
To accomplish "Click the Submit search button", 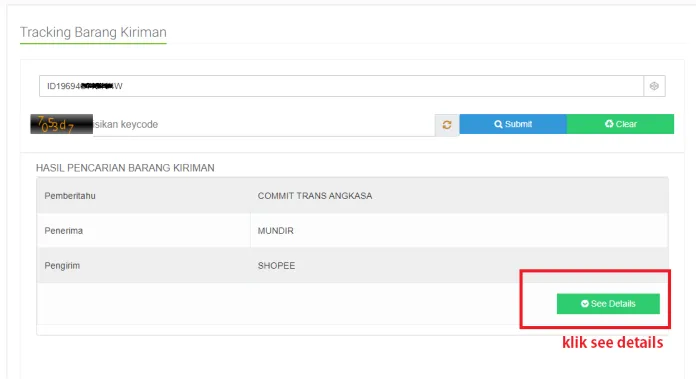I will click(x=513, y=124).
